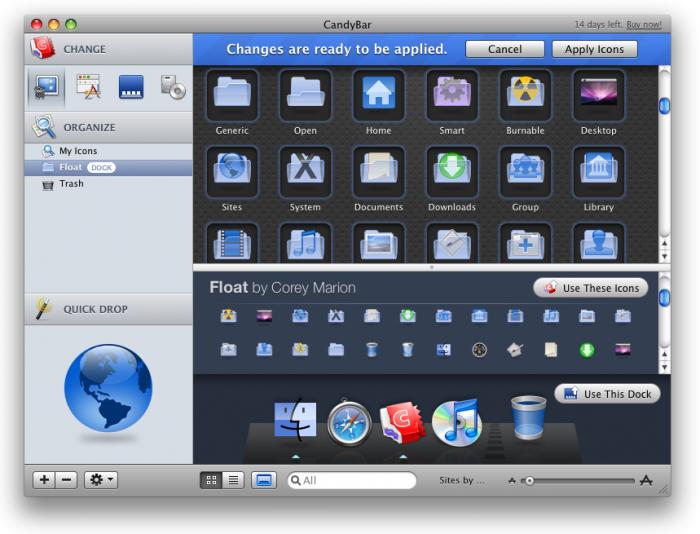
Task: Click iTunes icon in dock preview
Action: (457, 422)
